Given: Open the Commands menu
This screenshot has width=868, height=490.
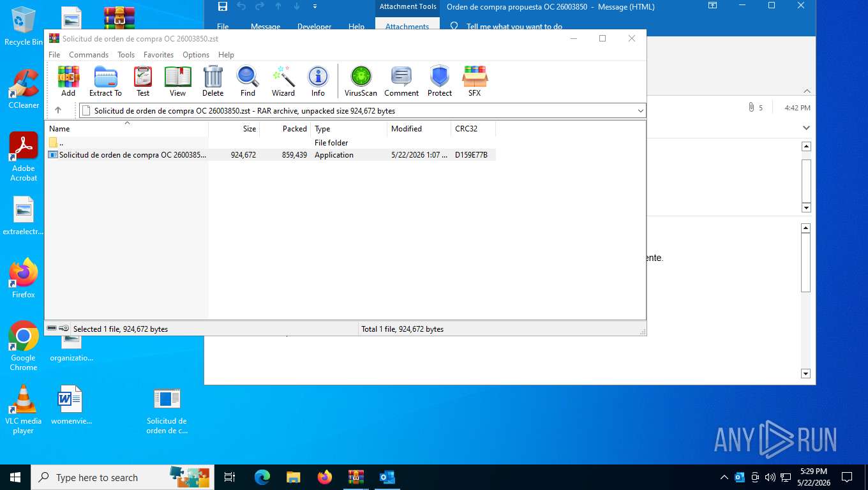Looking at the screenshot, I should 89,55.
